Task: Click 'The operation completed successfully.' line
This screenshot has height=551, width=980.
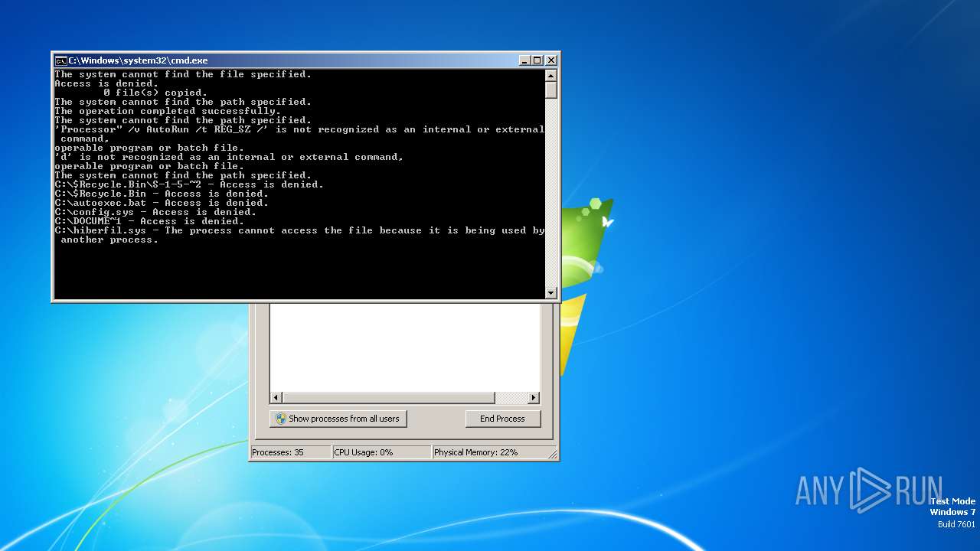Action: point(168,111)
